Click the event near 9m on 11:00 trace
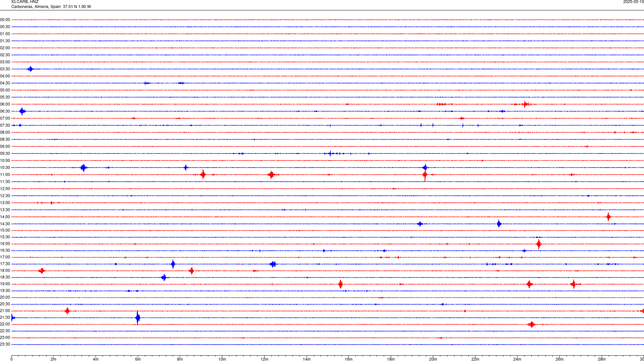The height and width of the screenshot is (362, 644). pos(203,175)
